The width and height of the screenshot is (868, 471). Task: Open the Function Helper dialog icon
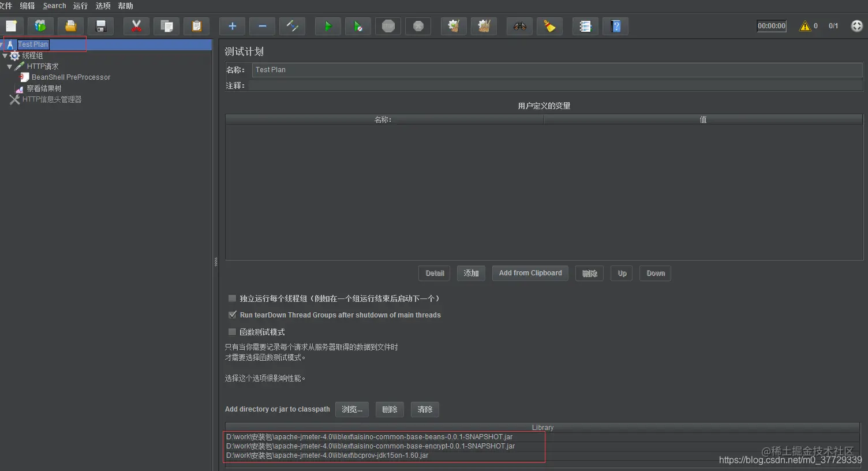coord(585,26)
